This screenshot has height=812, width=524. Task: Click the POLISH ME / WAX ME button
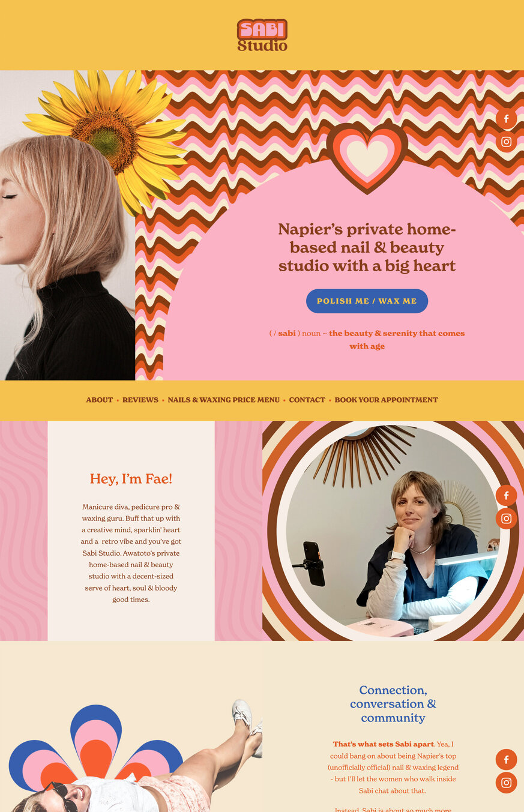[x=367, y=301]
